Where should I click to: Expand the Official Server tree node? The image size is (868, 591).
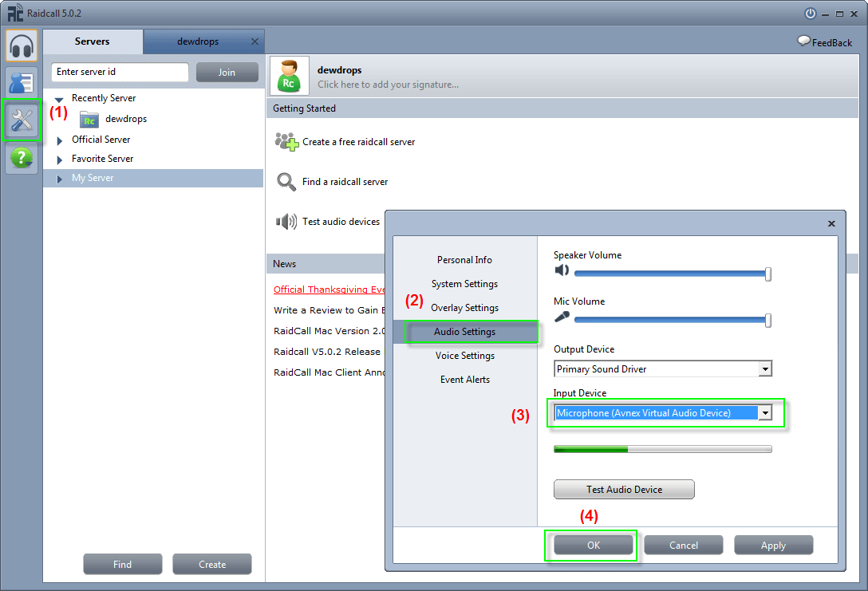pyautogui.click(x=60, y=140)
